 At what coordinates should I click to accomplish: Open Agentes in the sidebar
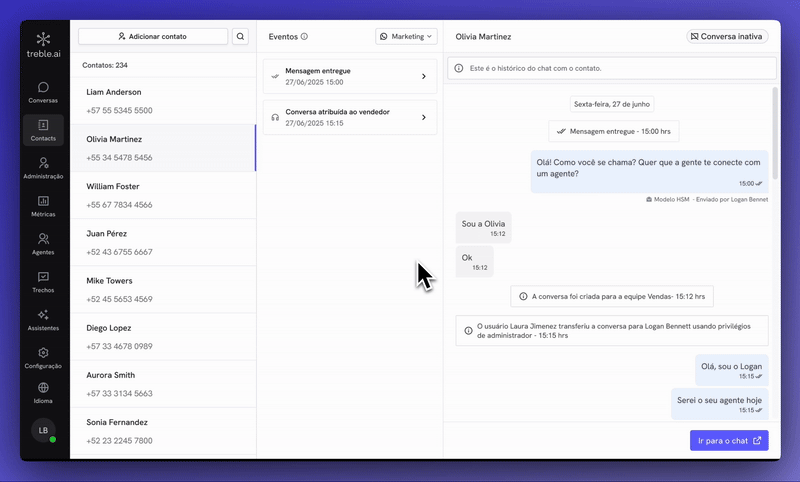[43, 244]
